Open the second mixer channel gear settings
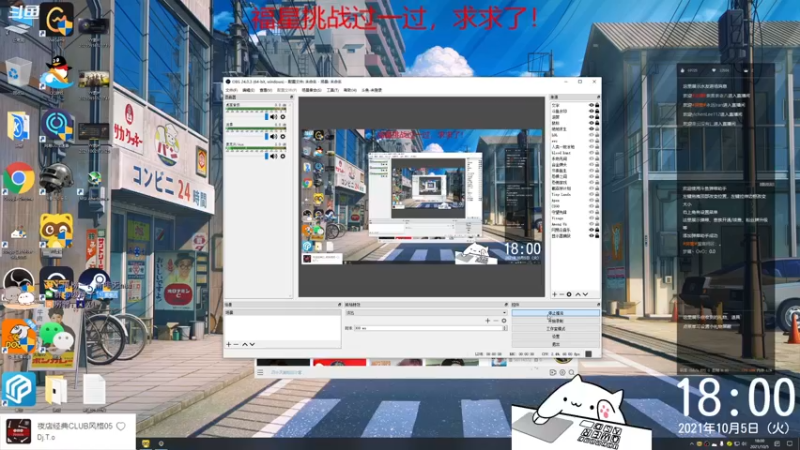 coord(283,137)
